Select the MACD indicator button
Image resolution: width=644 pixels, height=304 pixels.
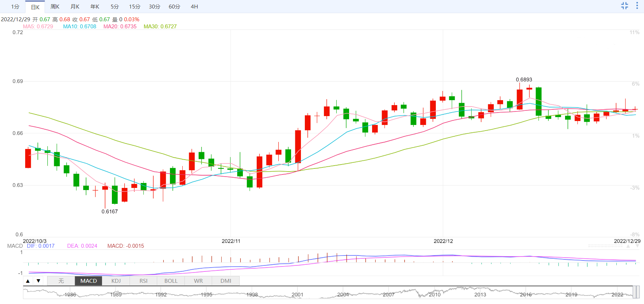point(89,281)
